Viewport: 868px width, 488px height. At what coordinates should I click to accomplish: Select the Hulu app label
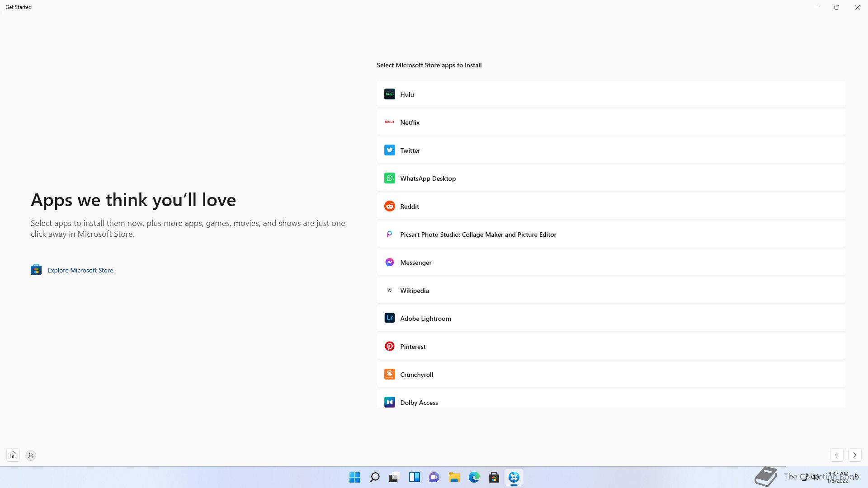point(407,94)
